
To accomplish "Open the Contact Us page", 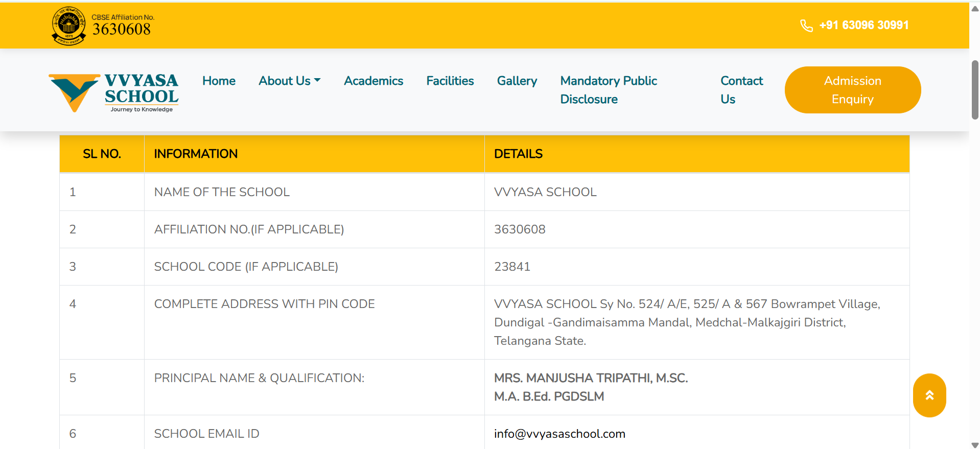I will (741, 90).
